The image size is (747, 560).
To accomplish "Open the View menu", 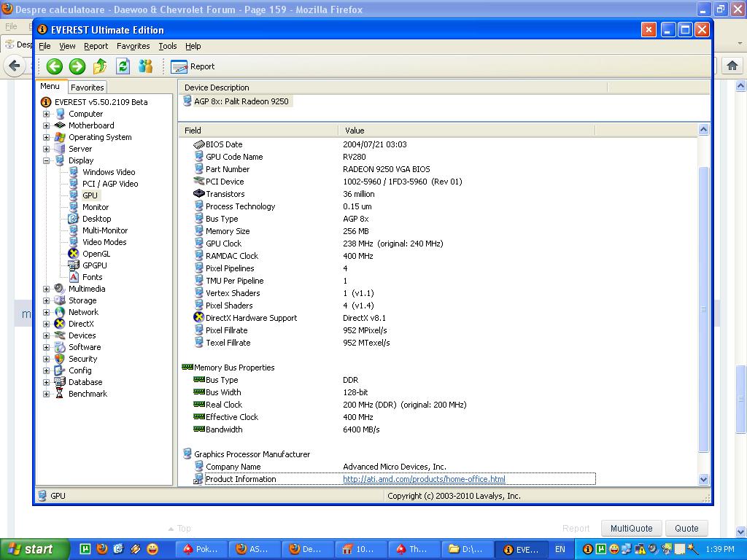I will [67, 46].
